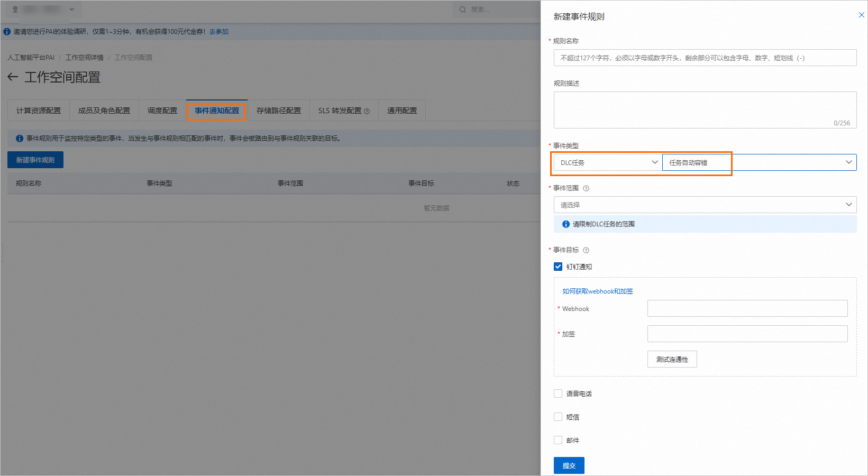Focus the 规则名称 input field

click(x=705, y=58)
